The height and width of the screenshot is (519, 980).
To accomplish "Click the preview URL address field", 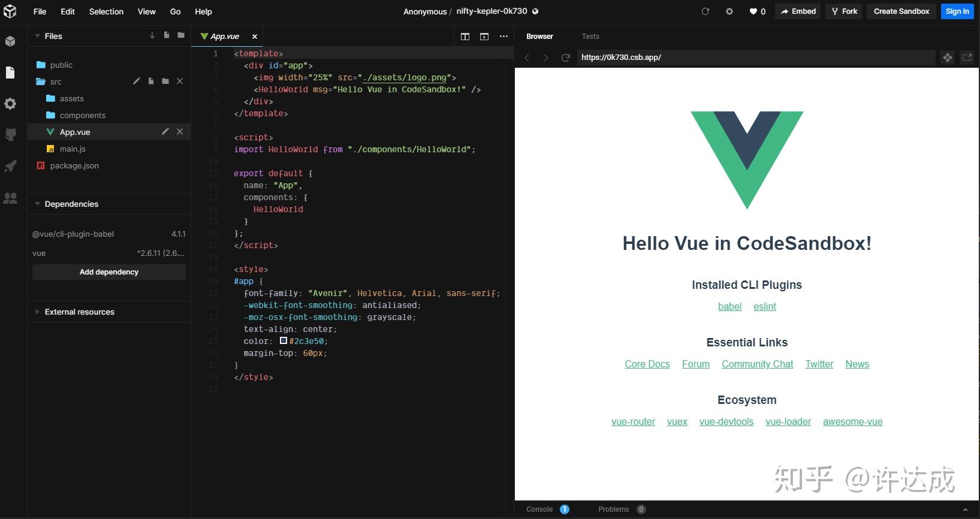I will click(755, 58).
